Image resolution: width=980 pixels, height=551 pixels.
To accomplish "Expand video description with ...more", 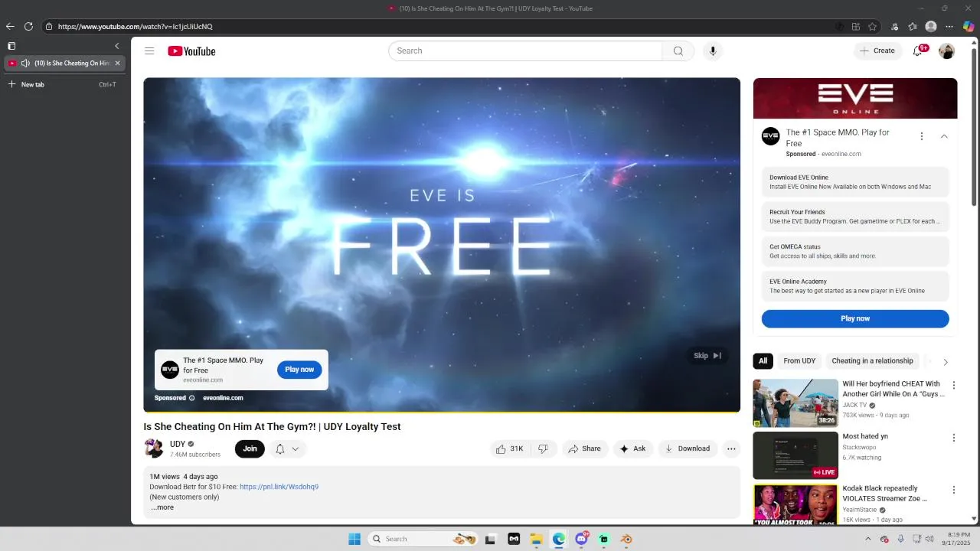I will pos(162,507).
